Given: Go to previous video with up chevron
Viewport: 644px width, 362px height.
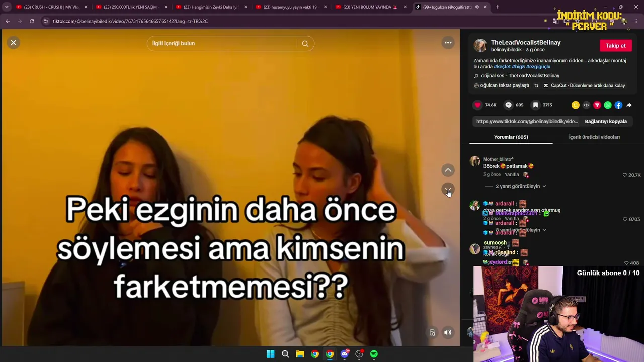Looking at the screenshot, I should 448,170.
